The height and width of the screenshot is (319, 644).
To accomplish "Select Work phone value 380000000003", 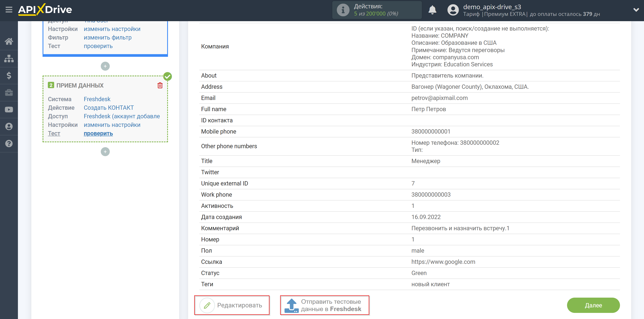I will point(431,195).
